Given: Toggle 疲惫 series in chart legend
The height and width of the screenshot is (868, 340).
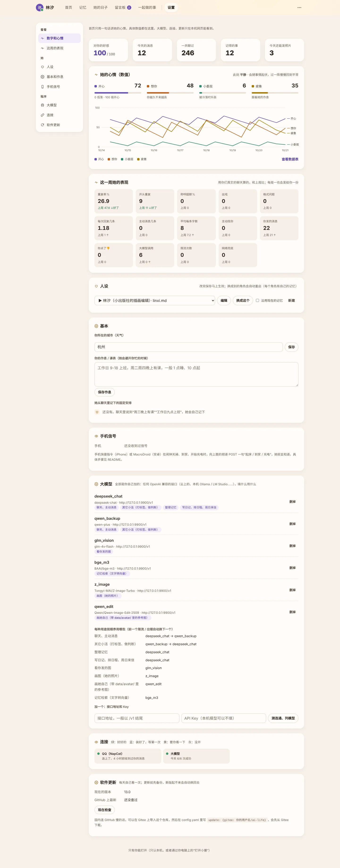Looking at the screenshot, I should pyautogui.click(x=142, y=159).
